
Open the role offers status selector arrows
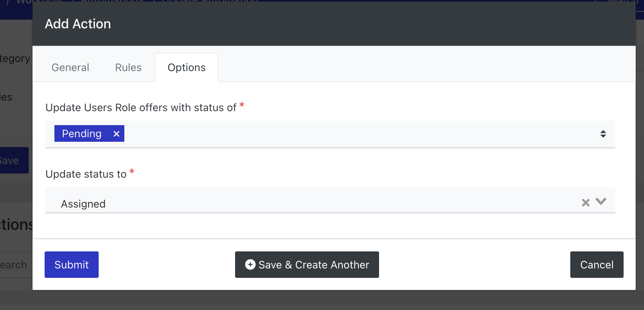point(603,134)
